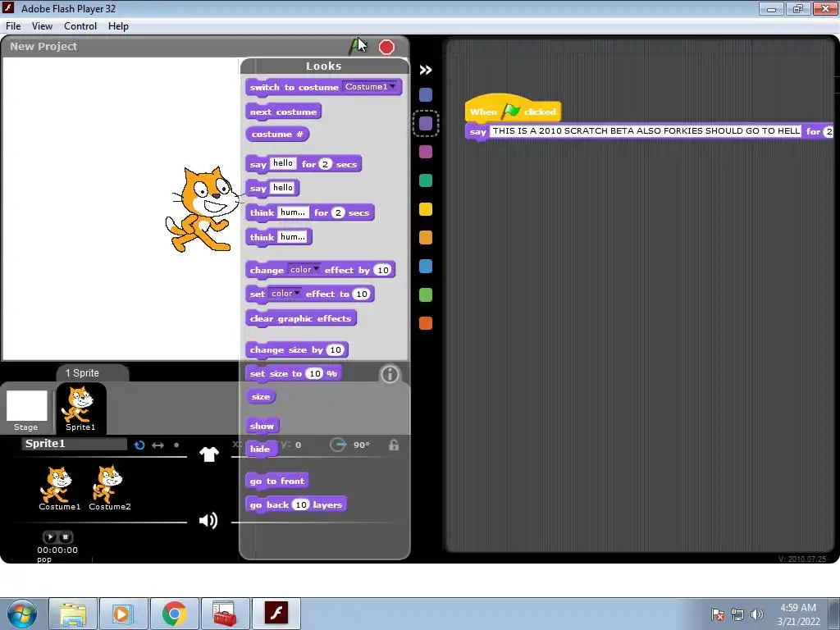Click the clear graphic effects block
This screenshot has height=630, width=840.
[300, 318]
